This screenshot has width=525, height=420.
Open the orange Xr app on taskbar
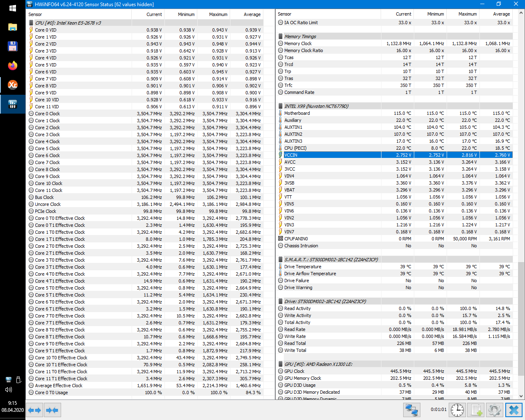[12, 84]
